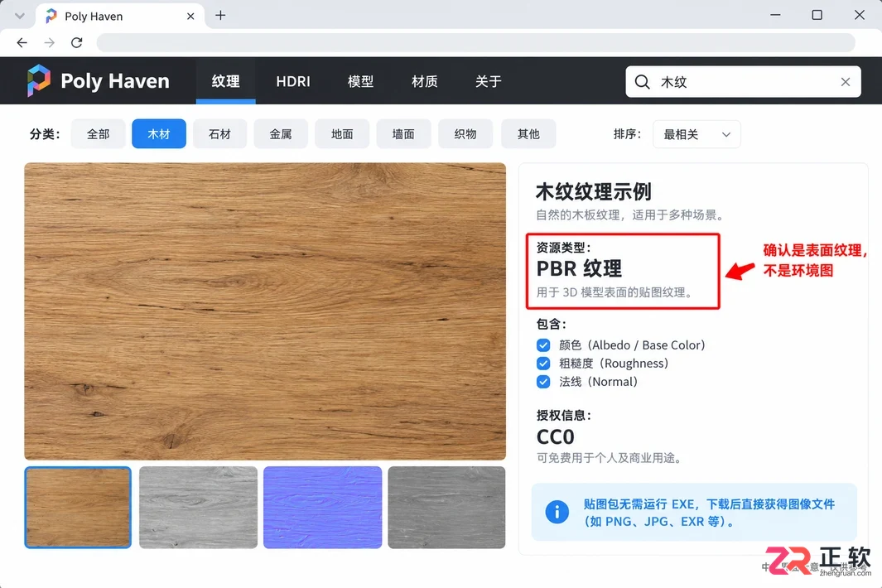The width and height of the screenshot is (882, 588).
Task: Filter by 金属 category
Action: (x=281, y=134)
